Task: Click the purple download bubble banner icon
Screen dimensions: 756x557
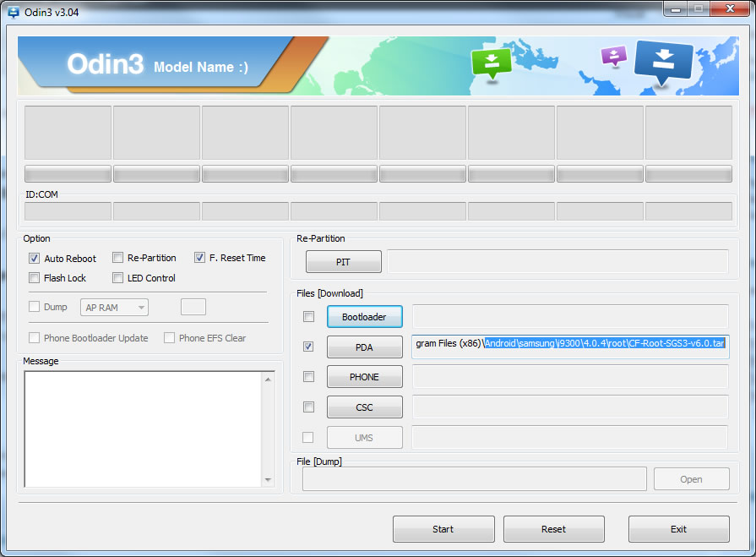Action: click(x=614, y=56)
